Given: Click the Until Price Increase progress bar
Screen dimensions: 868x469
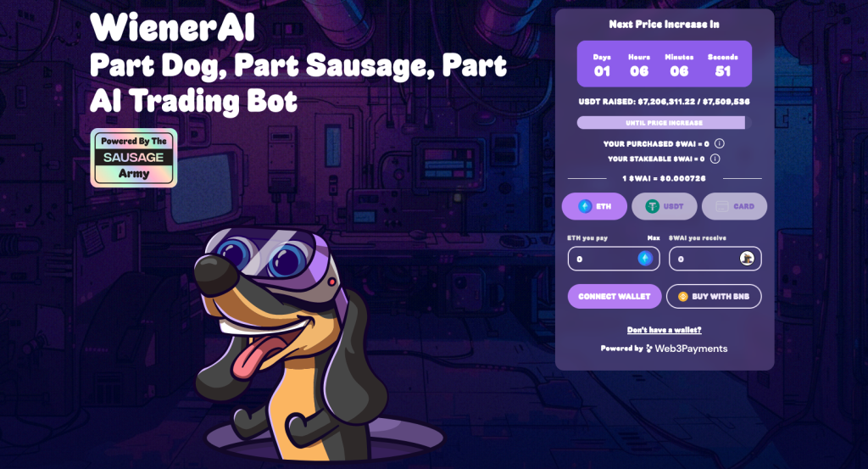Looking at the screenshot, I should (665, 123).
